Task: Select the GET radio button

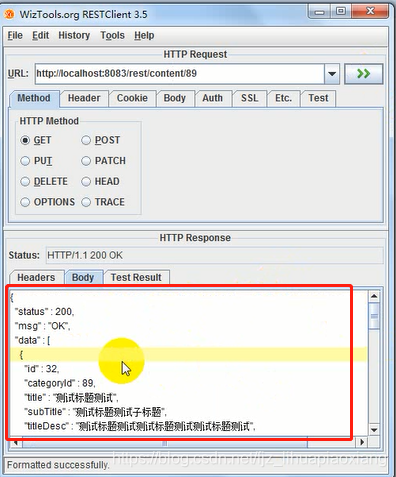Action: point(25,140)
